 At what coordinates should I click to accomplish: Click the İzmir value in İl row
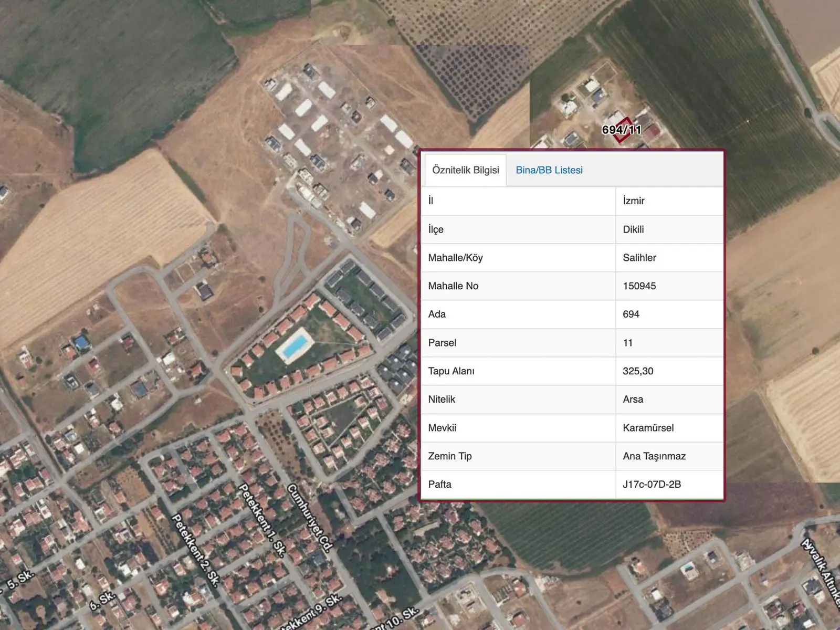[634, 201]
